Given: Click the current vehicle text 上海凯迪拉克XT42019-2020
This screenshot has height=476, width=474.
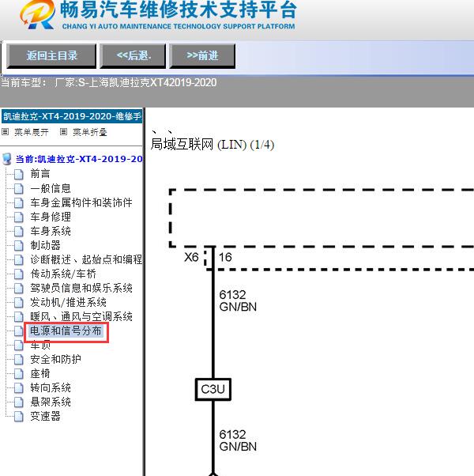Looking at the screenshot, I should pos(152,82).
